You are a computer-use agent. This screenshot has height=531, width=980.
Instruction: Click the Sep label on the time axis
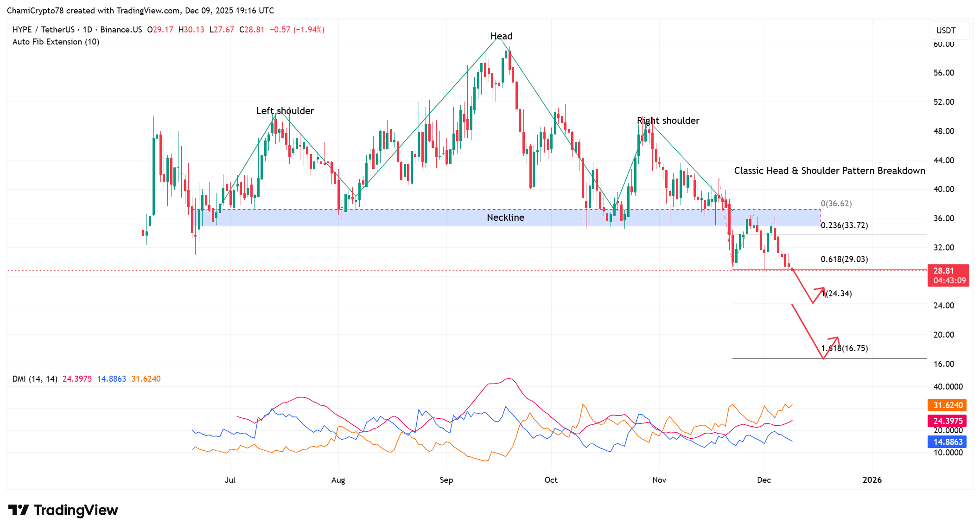446,480
